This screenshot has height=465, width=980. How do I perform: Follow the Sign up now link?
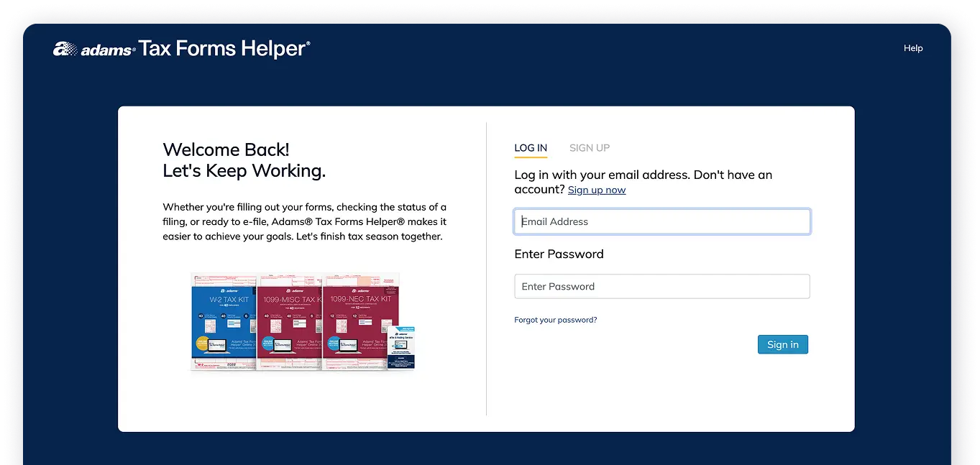[x=597, y=190]
